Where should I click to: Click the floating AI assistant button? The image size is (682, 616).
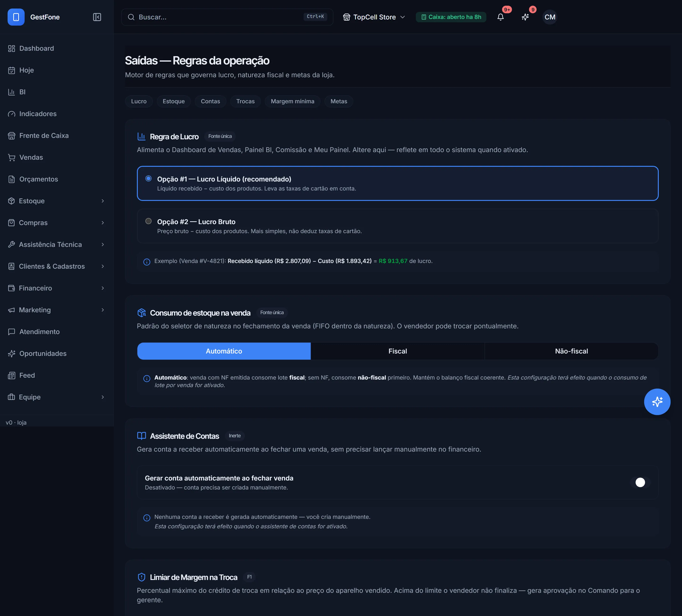[x=657, y=402]
